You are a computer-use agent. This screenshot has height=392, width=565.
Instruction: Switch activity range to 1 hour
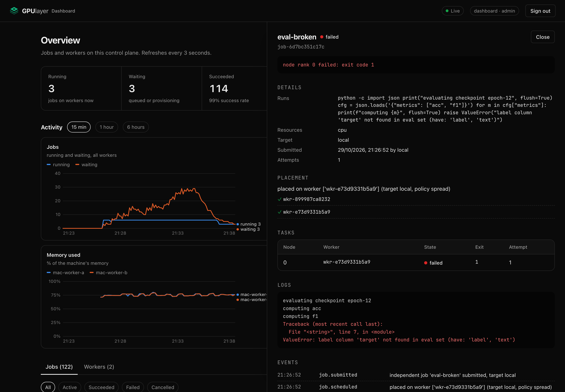107,127
